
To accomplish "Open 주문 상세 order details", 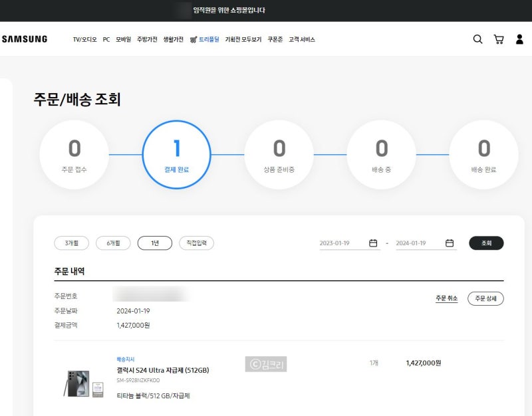I will tap(485, 298).
